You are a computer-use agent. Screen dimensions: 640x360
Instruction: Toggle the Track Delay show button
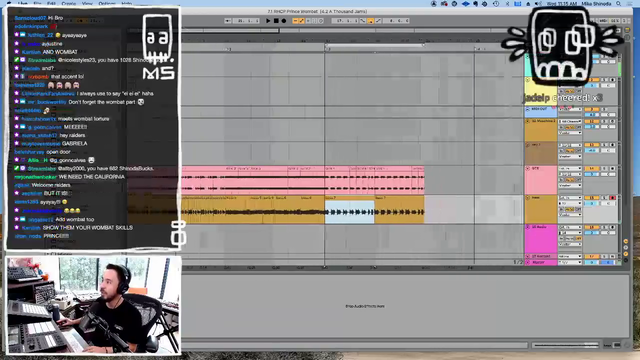coord(626,260)
